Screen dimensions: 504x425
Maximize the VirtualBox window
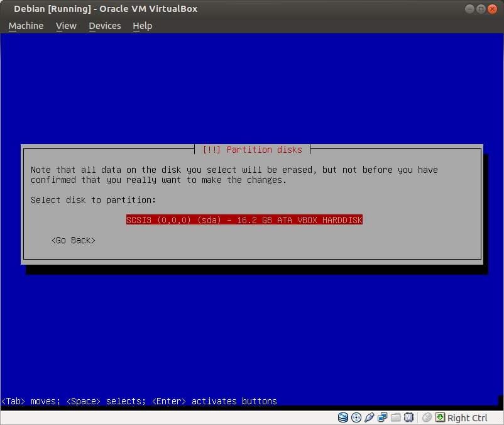point(481,9)
